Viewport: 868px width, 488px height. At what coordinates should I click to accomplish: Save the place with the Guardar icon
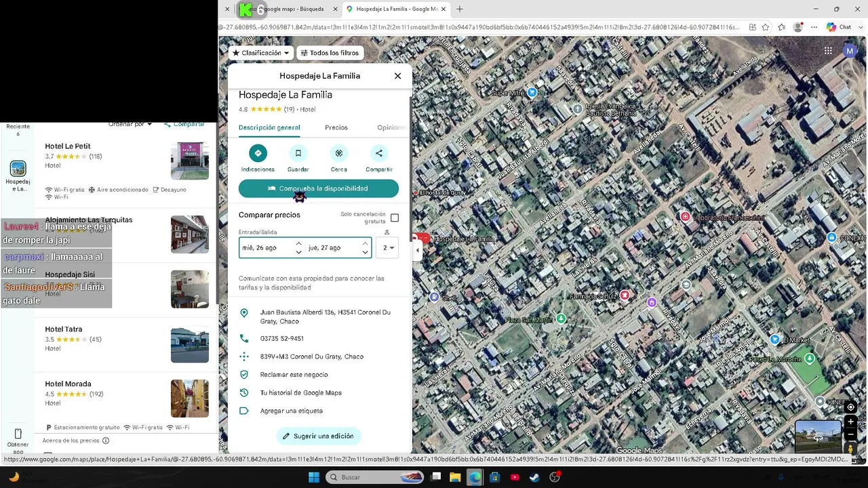coord(298,153)
